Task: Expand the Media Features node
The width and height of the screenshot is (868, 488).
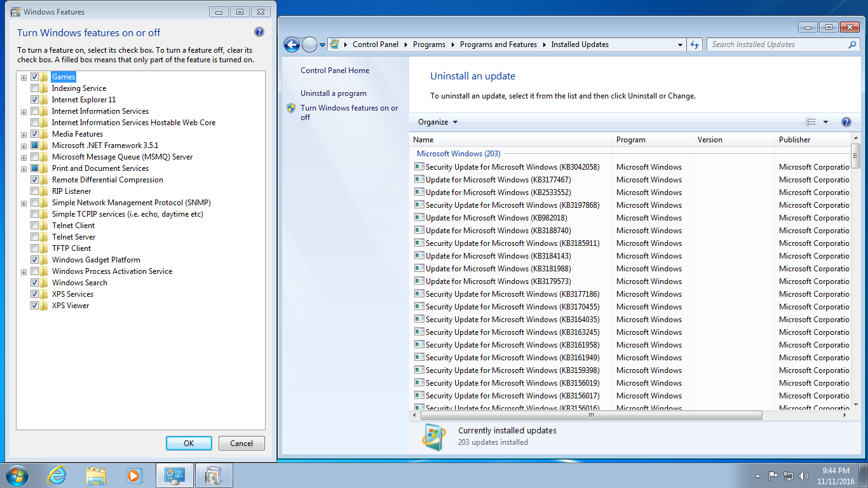Action: pyautogui.click(x=24, y=135)
